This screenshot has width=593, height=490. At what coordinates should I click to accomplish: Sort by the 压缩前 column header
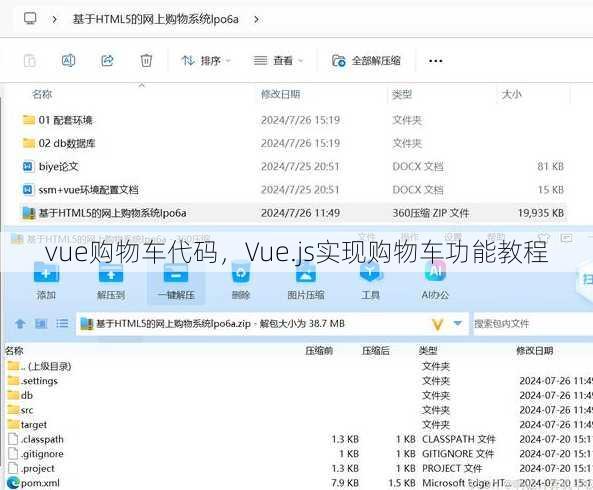pos(319,351)
